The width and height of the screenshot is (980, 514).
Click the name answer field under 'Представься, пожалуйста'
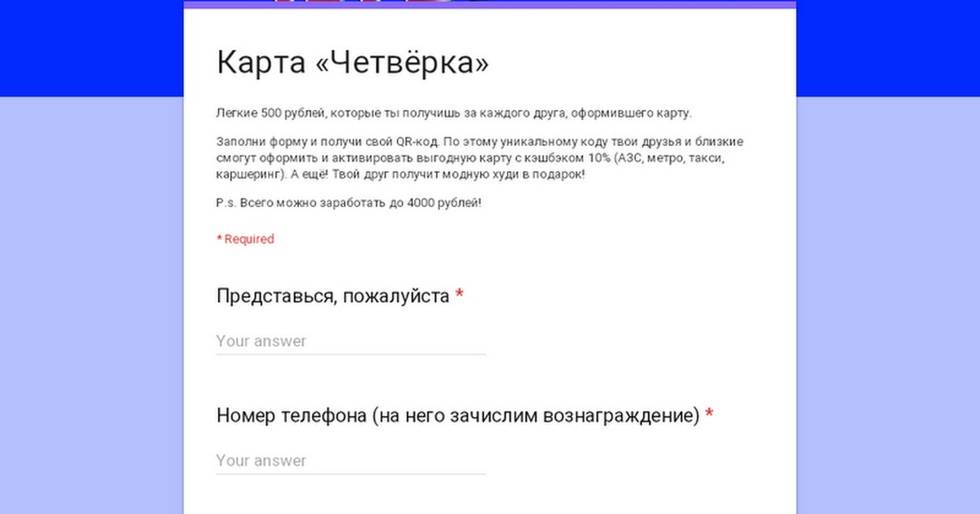pyautogui.click(x=351, y=341)
